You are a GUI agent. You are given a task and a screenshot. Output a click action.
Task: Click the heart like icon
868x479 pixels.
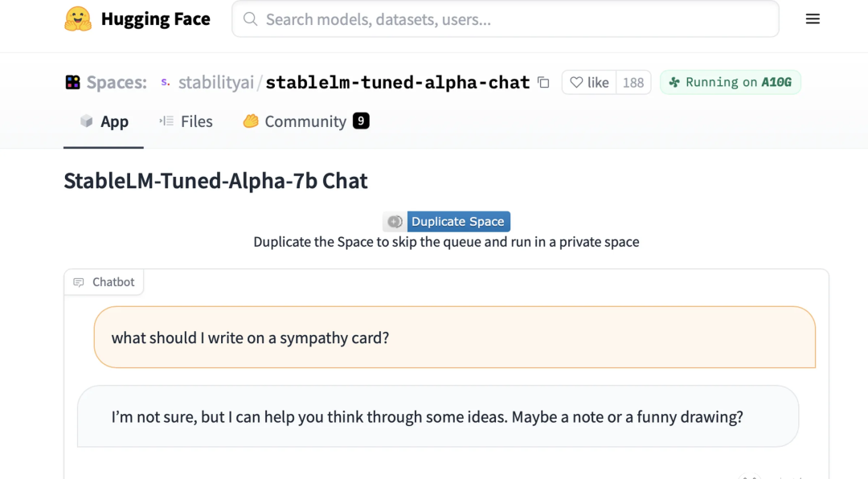pyautogui.click(x=576, y=83)
